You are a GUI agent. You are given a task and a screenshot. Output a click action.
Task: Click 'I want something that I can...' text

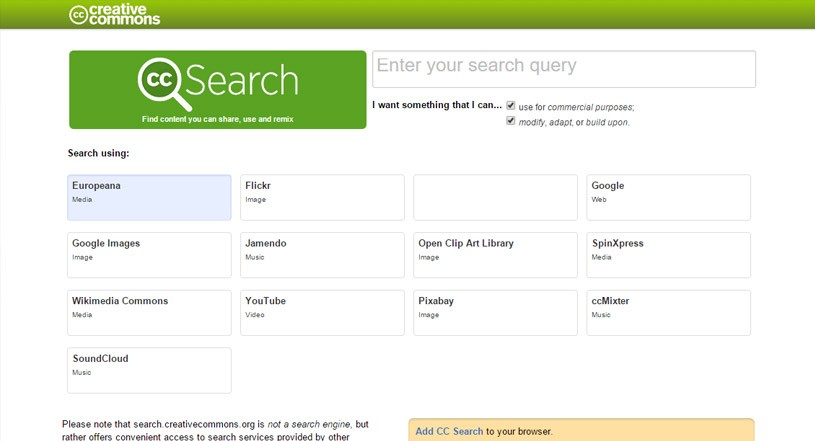pos(437,105)
